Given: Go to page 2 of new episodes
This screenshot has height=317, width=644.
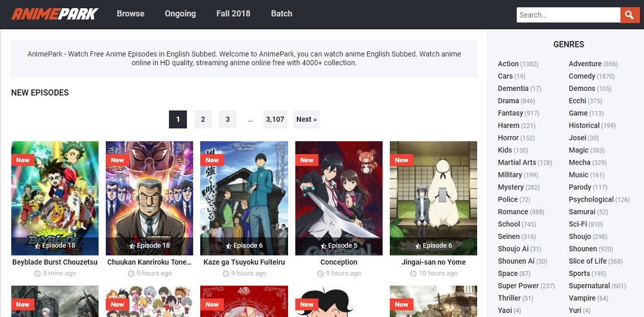Looking at the screenshot, I should 203,119.
